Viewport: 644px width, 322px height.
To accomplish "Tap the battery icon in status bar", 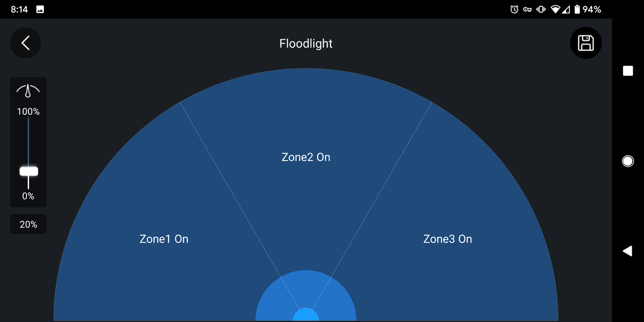I will click(577, 10).
